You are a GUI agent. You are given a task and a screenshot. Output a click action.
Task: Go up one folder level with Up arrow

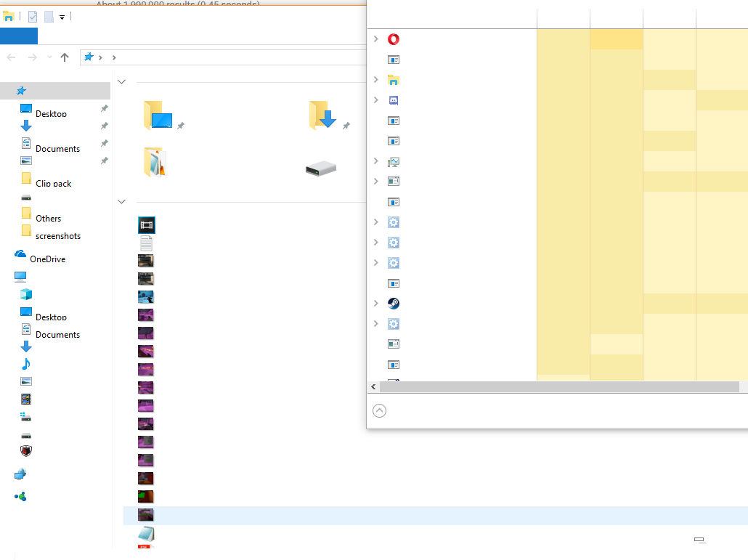[x=65, y=57]
